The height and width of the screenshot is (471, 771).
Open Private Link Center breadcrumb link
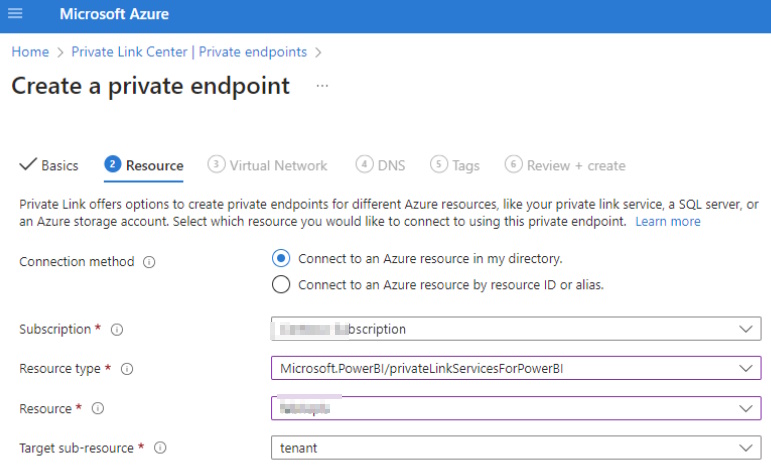189,52
